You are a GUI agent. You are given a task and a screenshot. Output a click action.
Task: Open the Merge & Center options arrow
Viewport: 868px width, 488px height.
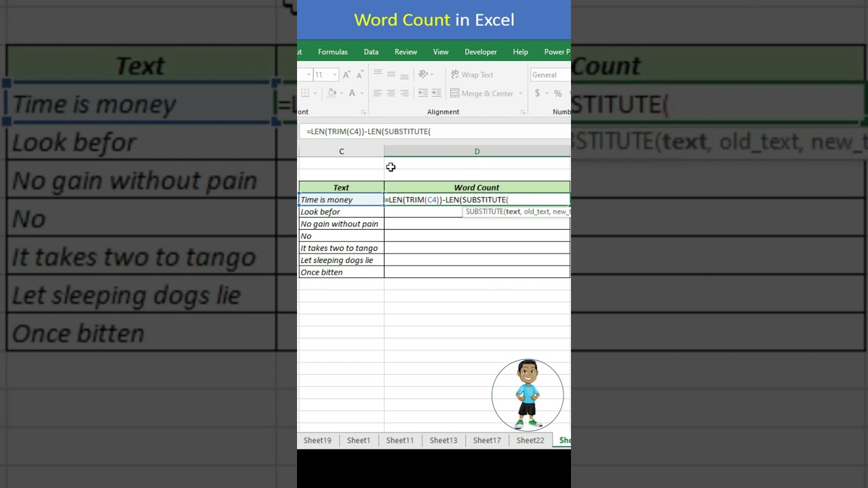point(521,94)
